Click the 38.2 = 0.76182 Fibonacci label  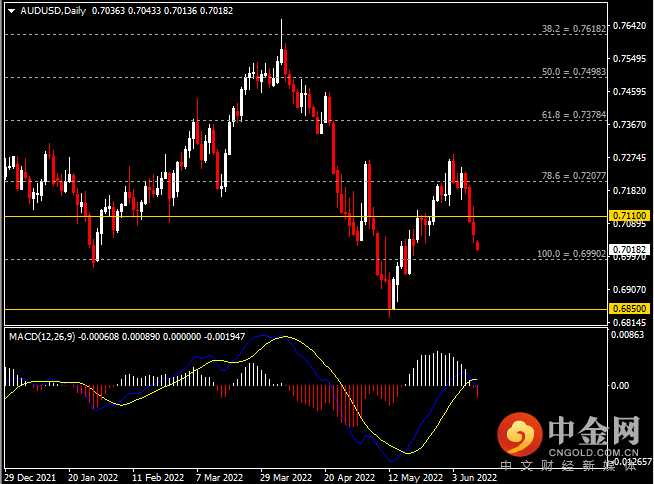[x=574, y=29]
